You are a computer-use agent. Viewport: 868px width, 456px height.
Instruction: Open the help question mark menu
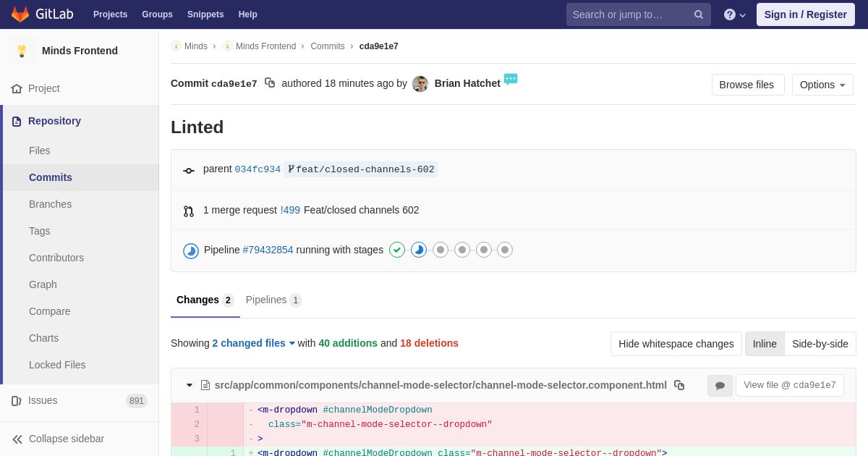click(x=734, y=14)
